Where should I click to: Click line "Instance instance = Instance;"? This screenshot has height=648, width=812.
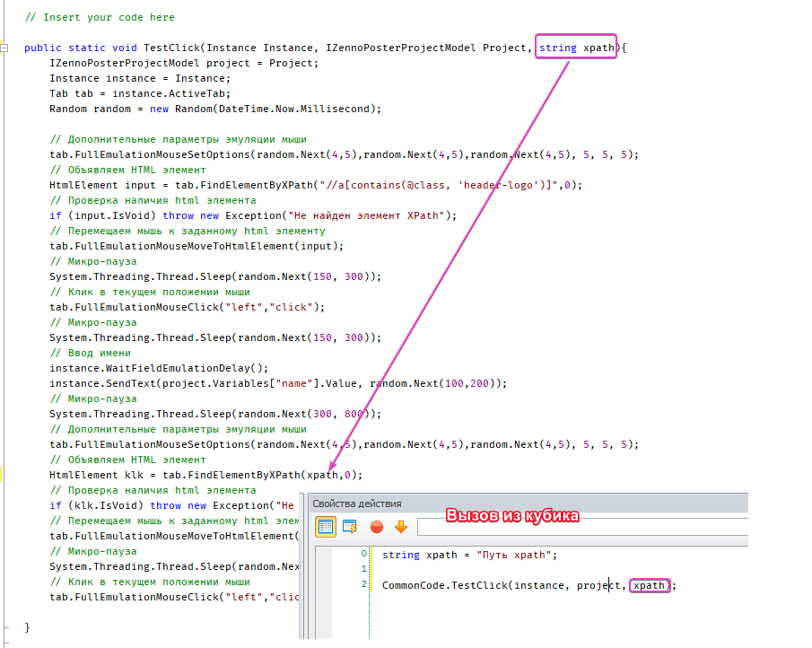tap(140, 78)
